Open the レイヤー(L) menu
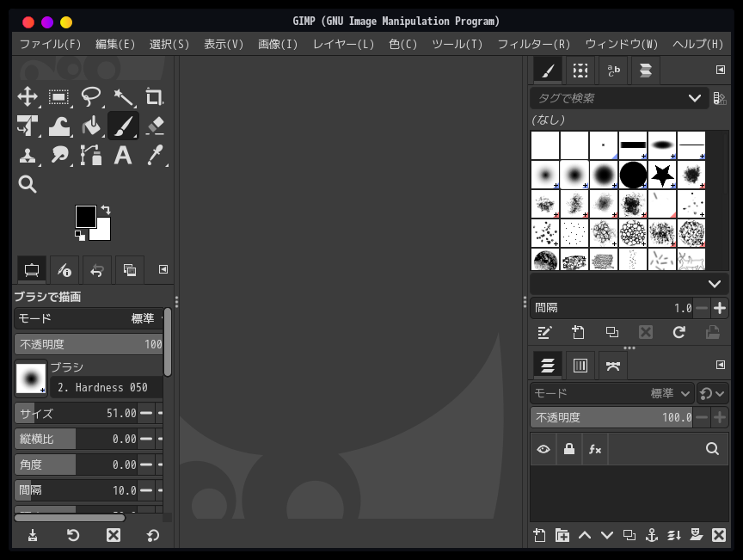Viewport: 743px width, 560px height. click(x=343, y=44)
